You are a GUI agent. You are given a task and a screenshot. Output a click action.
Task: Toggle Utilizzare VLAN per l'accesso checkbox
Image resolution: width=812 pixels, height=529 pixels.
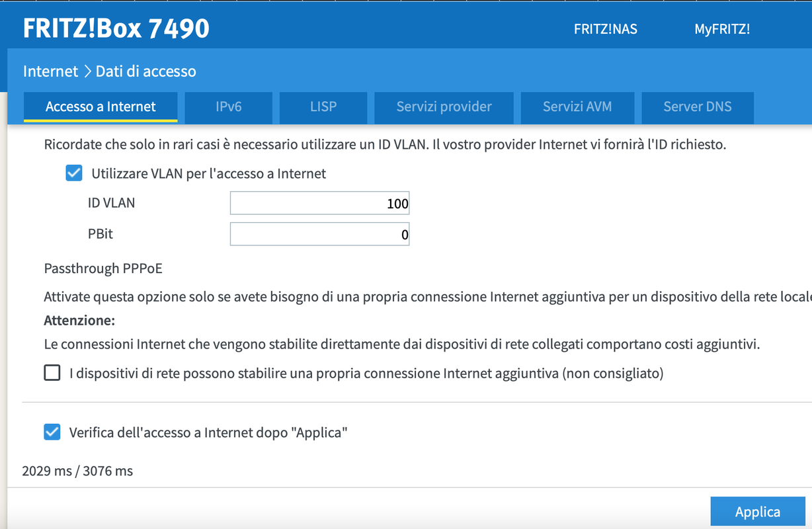pyautogui.click(x=74, y=174)
